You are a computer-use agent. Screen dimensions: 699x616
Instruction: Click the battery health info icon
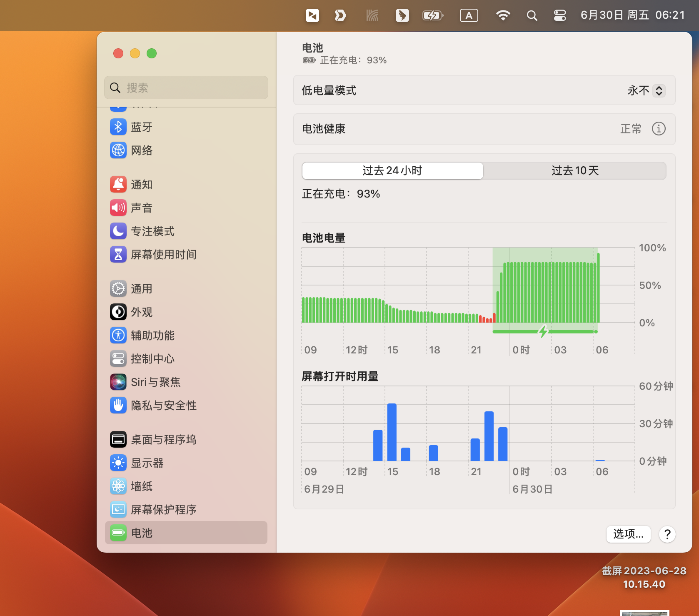coord(658,129)
